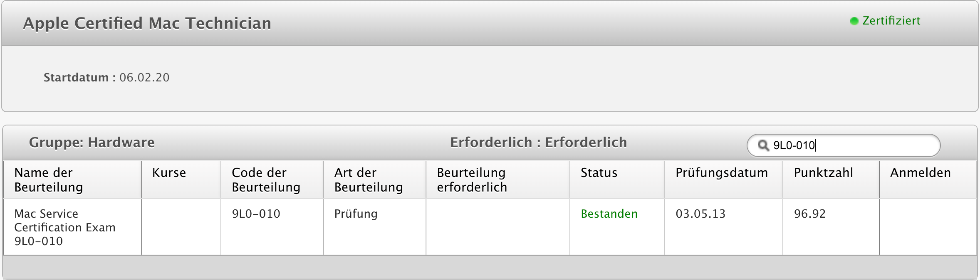980x280 pixels.
Task: Click the Bestanden status text
Action: click(609, 214)
